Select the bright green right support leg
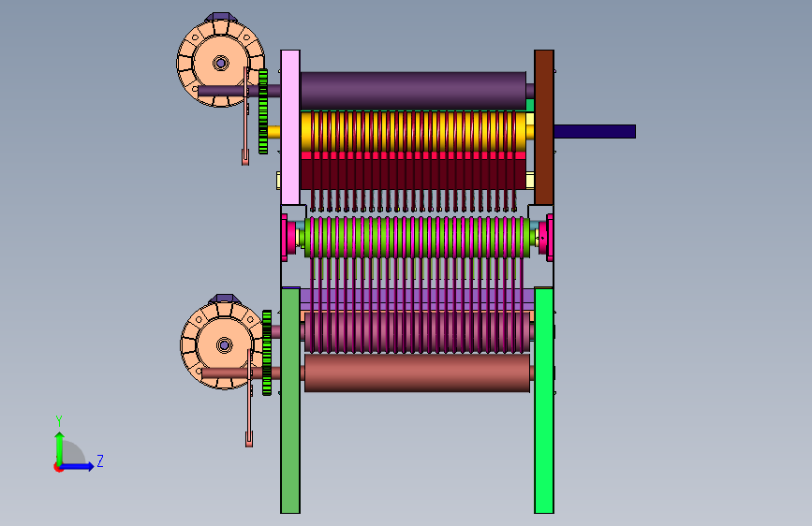This screenshot has width=812, height=526. point(544,401)
